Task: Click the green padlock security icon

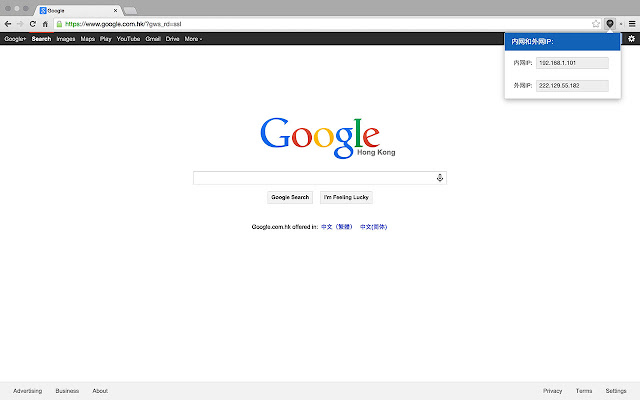Action: click(60, 24)
